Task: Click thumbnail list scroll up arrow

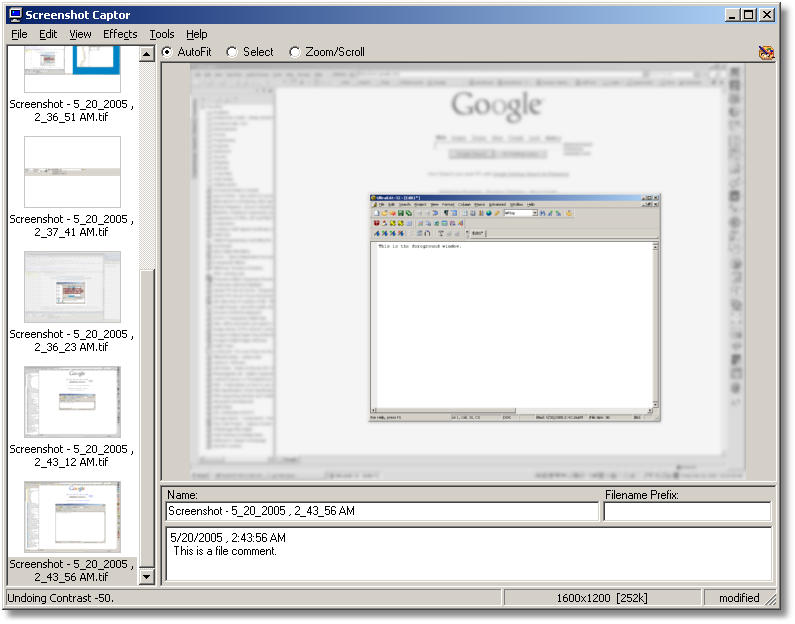Action: (147, 54)
